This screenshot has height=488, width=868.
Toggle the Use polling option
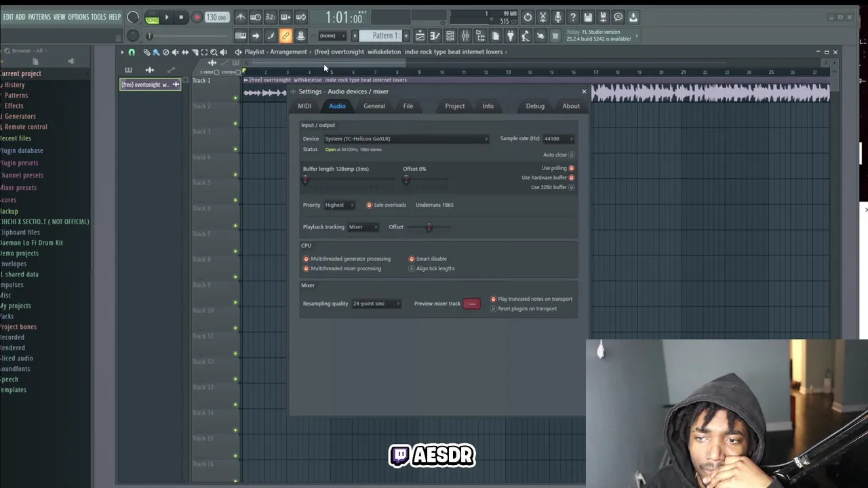[571, 168]
